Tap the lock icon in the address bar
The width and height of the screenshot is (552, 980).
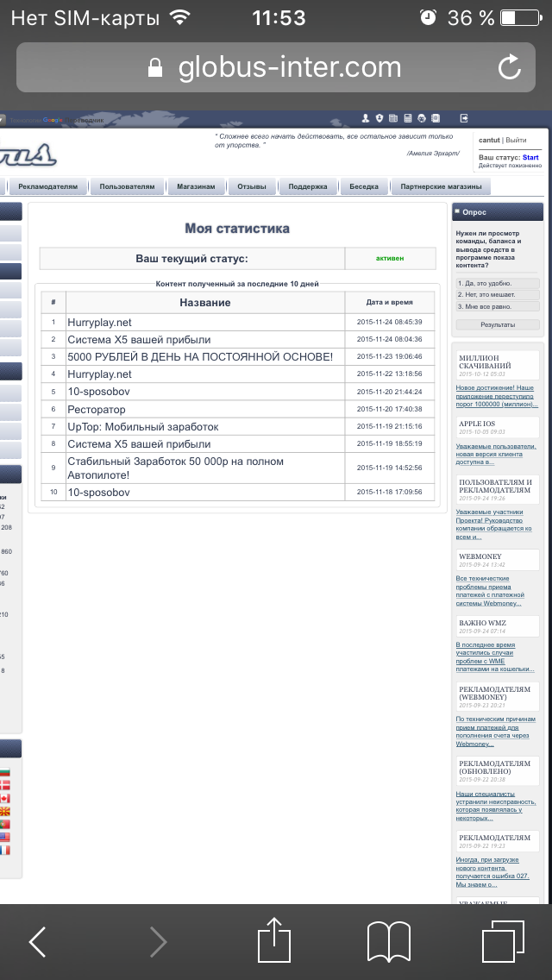click(154, 67)
